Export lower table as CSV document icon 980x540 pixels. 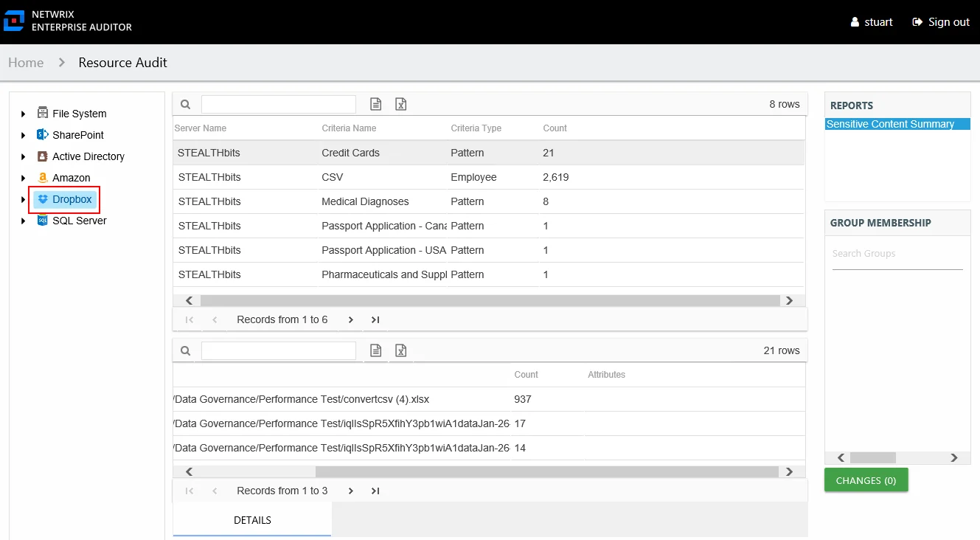coord(376,350)
